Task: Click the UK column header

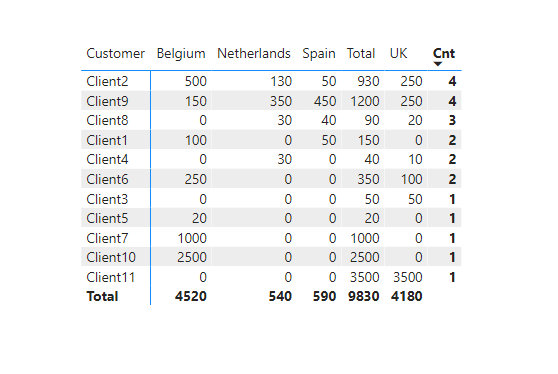Action: (x=398, y=54)
